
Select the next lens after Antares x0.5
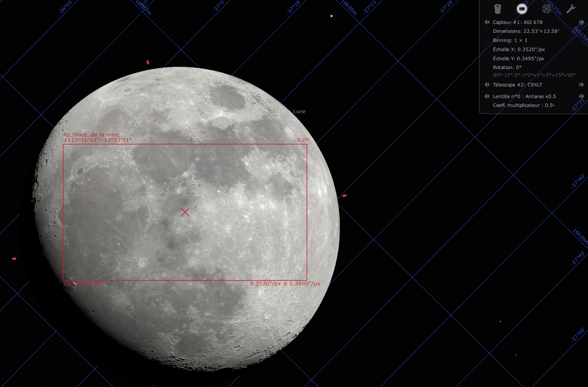pyautogui.click(x=581, y=96)
